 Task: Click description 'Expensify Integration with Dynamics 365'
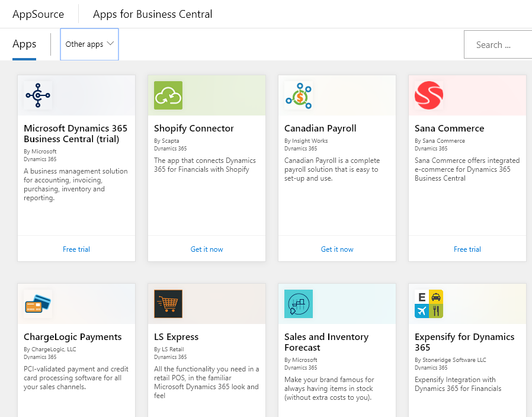coord(458,384)
